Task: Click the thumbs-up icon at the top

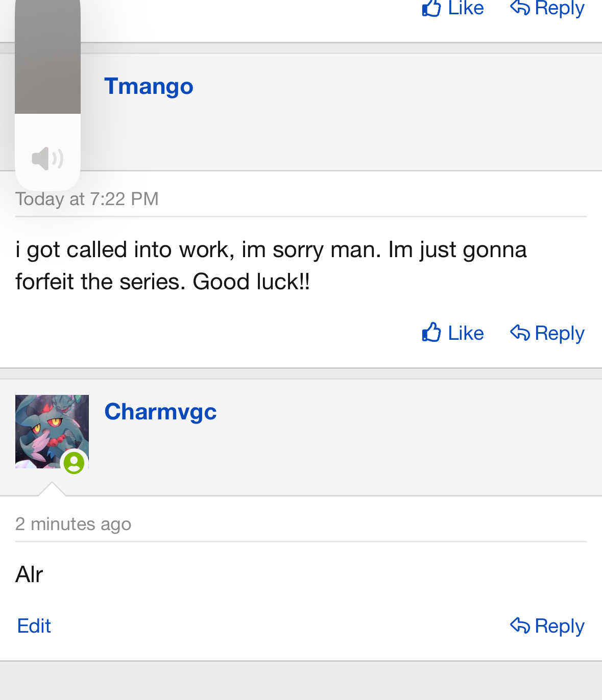Action: [x=431, y=8]
